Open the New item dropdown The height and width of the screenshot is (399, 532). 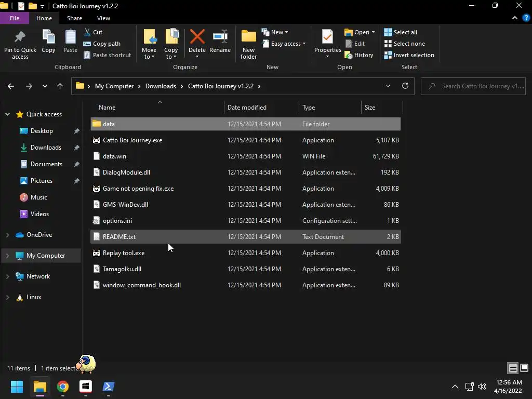click(275, 32)
